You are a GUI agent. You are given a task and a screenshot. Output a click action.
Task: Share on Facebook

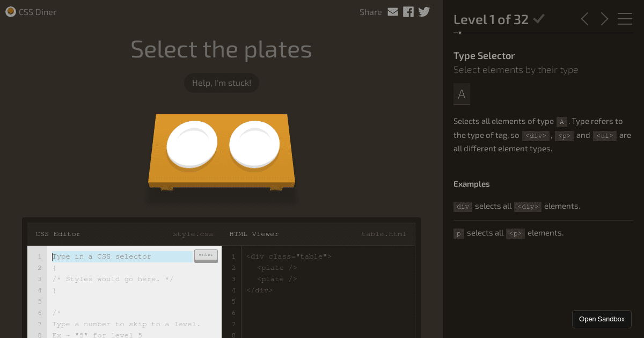[x=408, y=11]
